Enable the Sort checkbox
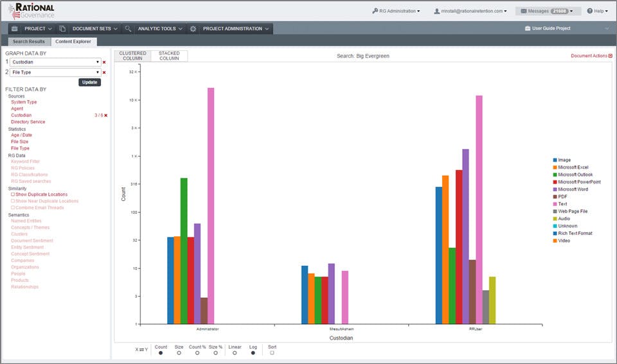 tap(272, 353)
